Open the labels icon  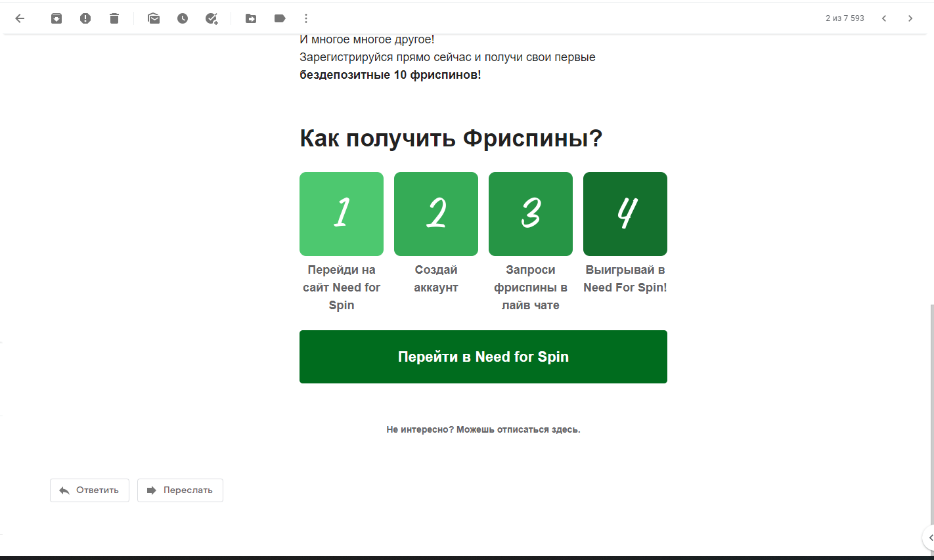tap(280, 18)
